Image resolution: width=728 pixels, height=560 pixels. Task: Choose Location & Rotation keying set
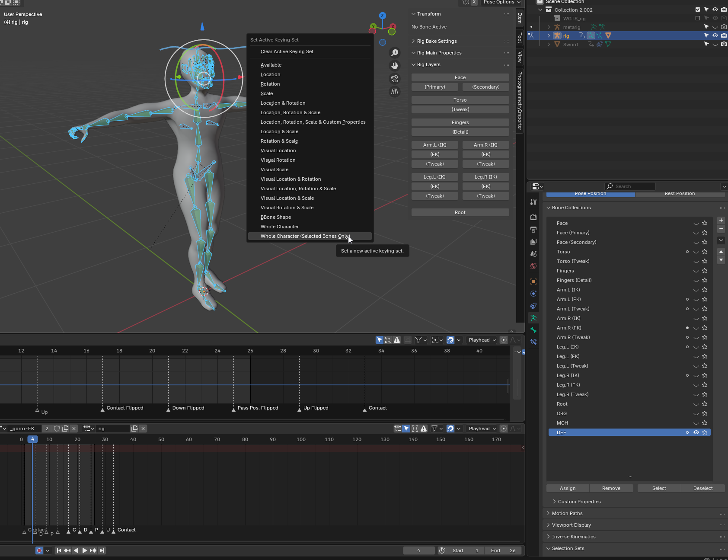click(x=283, y=103)
